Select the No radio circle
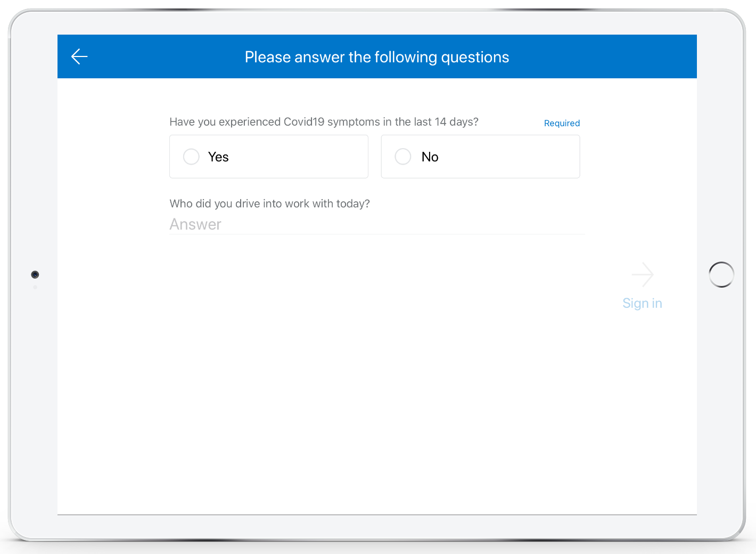Screen dimensions: 756x554 coord(403,157)
